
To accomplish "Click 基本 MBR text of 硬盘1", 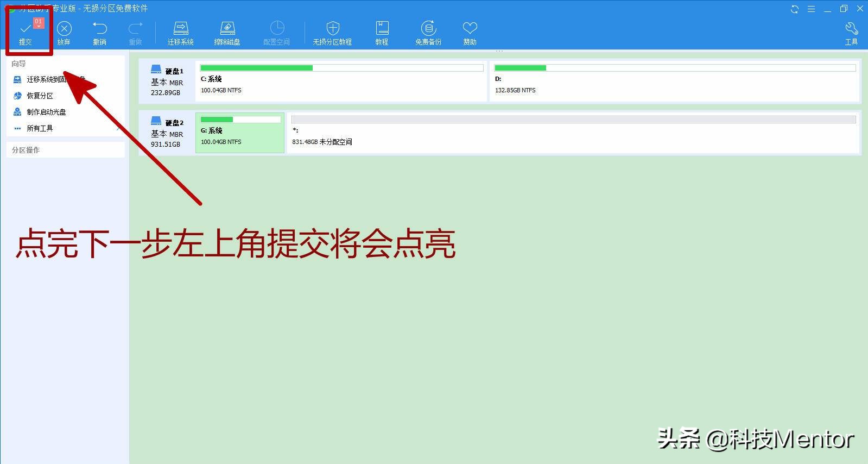I will [x=167, y=83].
